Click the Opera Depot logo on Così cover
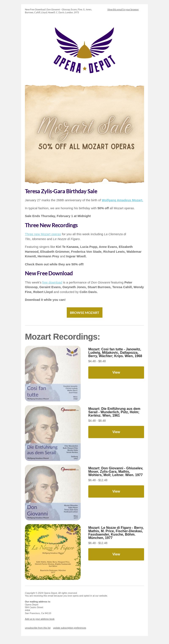Screen dimensions: 169x644 click(x=72, y=352)
